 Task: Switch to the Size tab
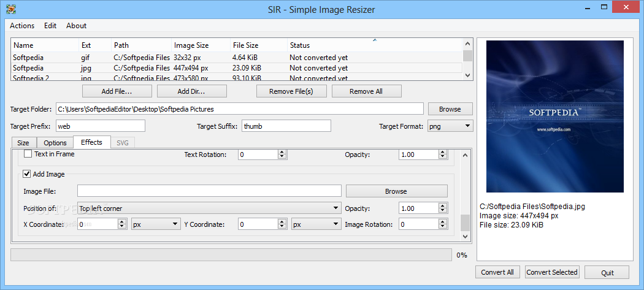tap(23, 143)
